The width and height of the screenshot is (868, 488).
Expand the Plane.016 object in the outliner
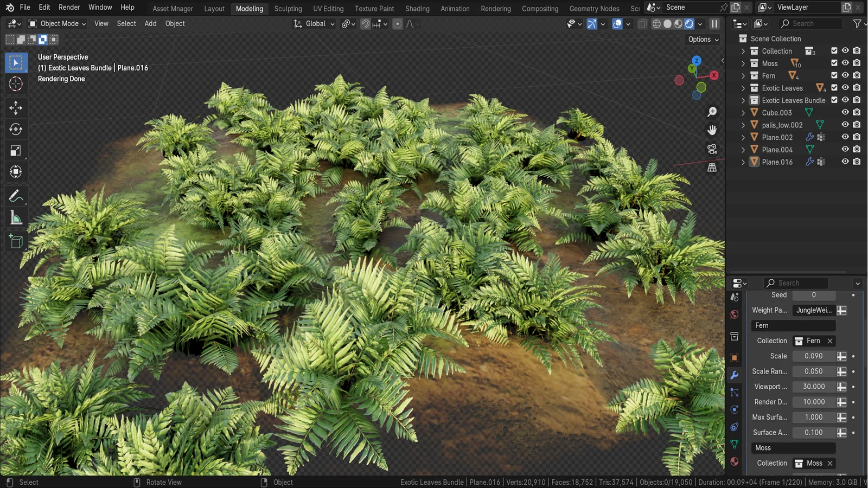743,162
